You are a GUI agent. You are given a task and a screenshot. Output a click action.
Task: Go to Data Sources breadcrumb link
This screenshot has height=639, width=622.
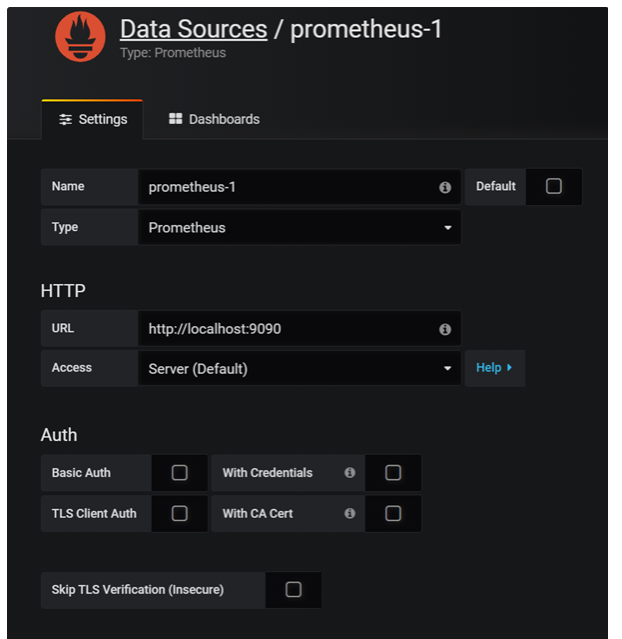point(193,29)
